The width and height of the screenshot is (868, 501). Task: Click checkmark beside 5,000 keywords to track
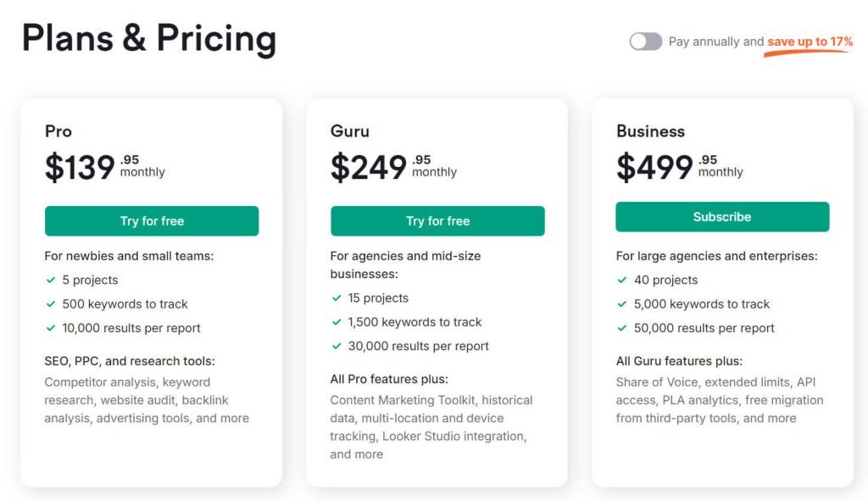tap(622, 304)
